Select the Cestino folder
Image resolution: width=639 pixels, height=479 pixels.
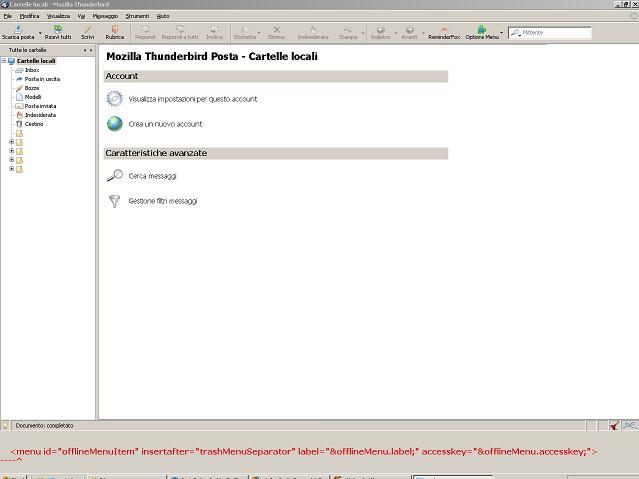point(34,124)
